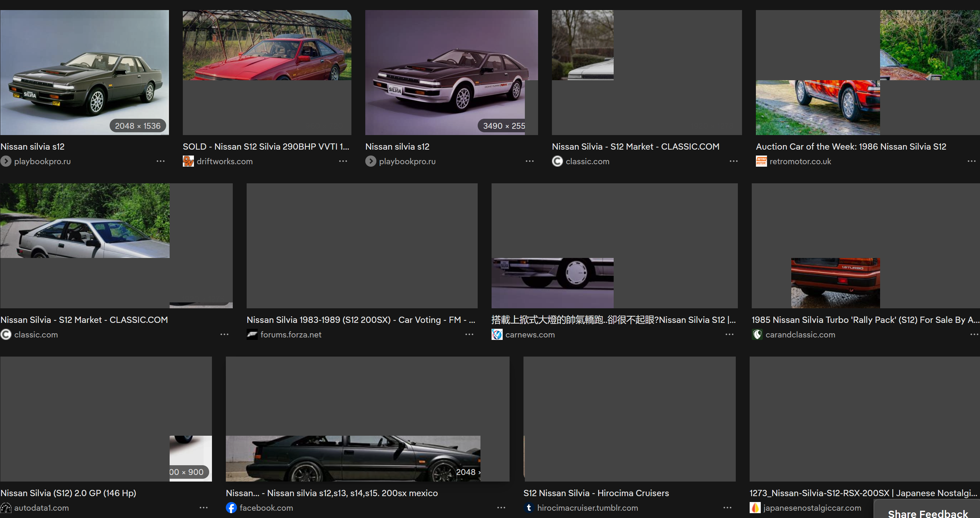
Task: Open more options for the autodata1.com result
Action: pyautogui.click(x=204, y=508)
